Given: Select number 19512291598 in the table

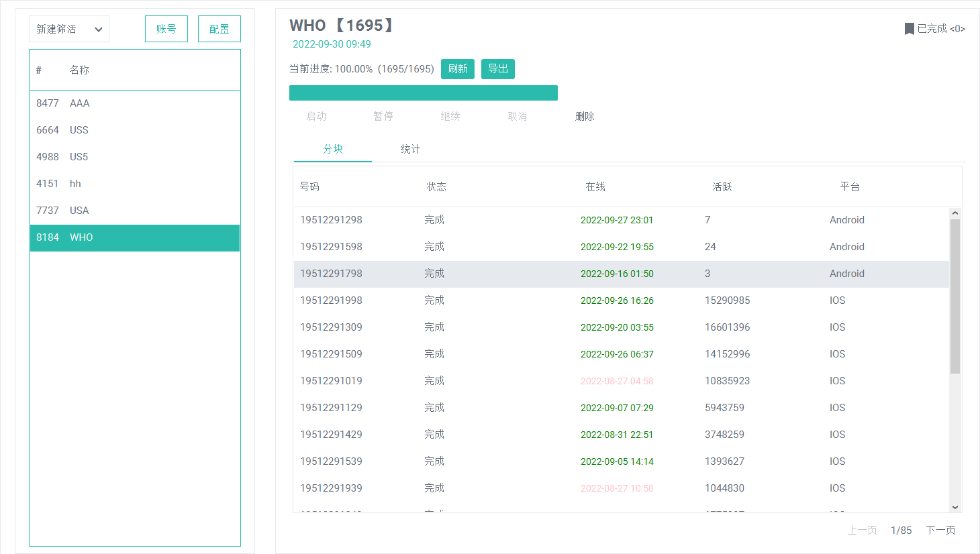Looking at the screenshot, I should click(331, 247).
